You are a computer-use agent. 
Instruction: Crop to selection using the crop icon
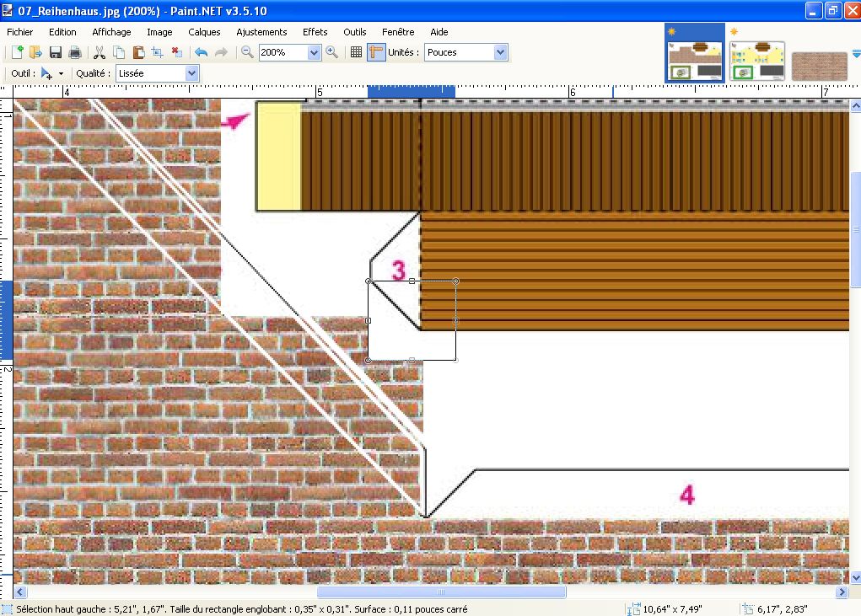tap(157, 52)
